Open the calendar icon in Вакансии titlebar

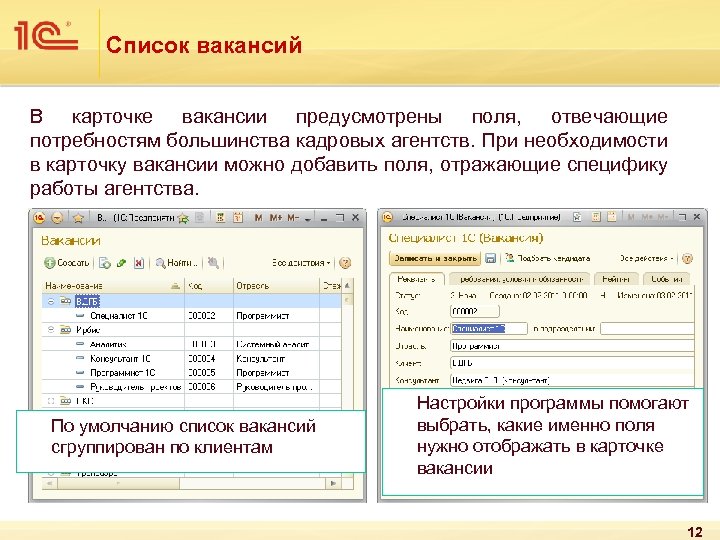tap(238, 218)
